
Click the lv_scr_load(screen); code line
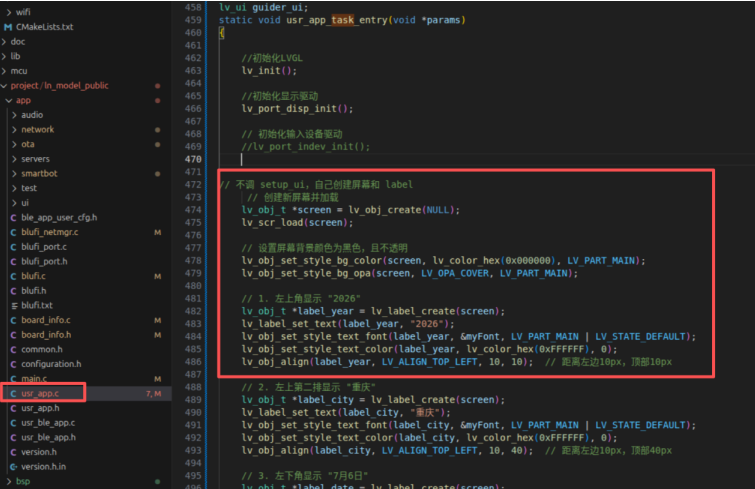(x=297, y=222)
